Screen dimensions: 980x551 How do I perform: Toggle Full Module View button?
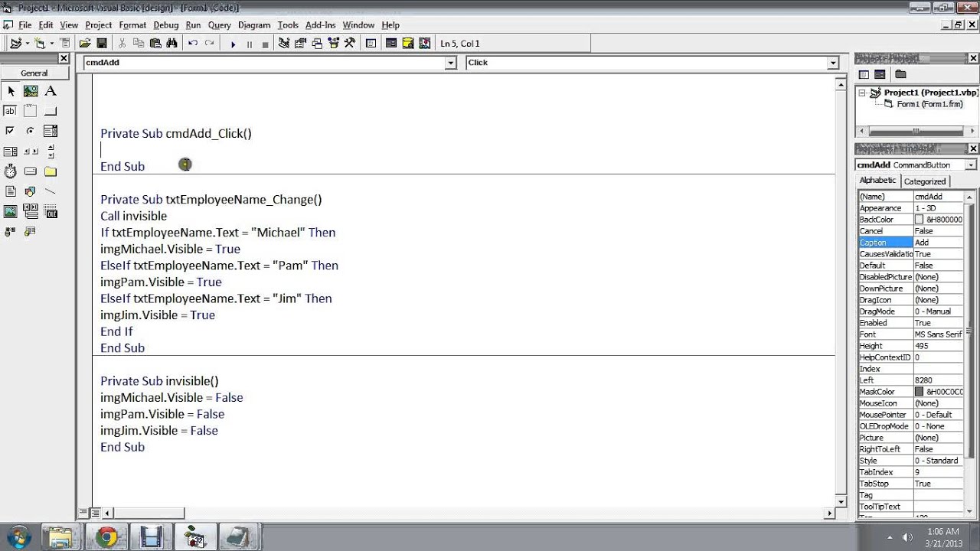coord(95,513)
